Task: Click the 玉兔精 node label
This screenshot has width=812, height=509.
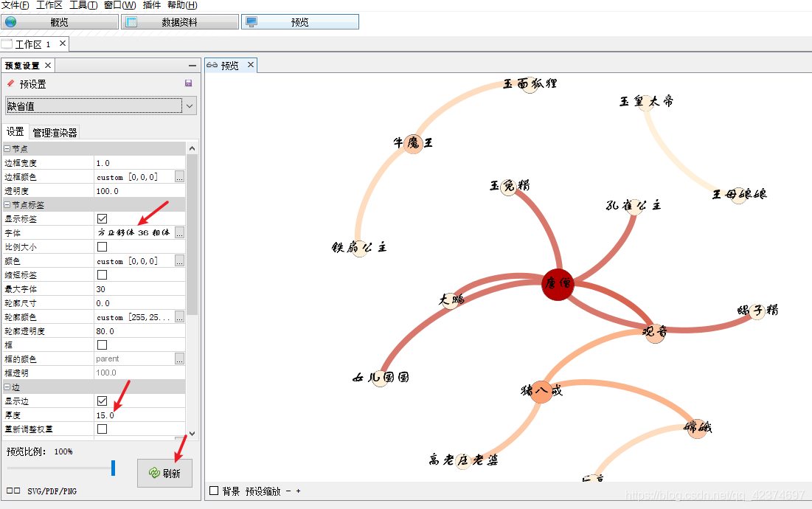Action: [x=510, y=185]
